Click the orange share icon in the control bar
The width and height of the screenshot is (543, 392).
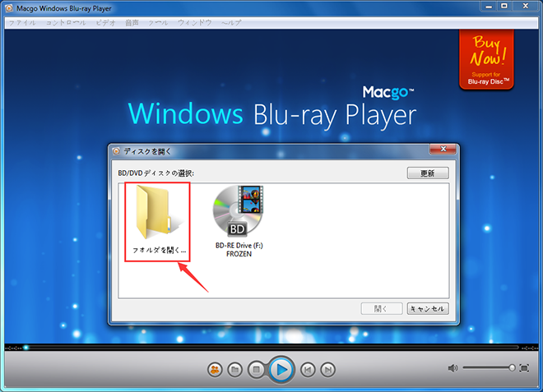click(215, 370)
